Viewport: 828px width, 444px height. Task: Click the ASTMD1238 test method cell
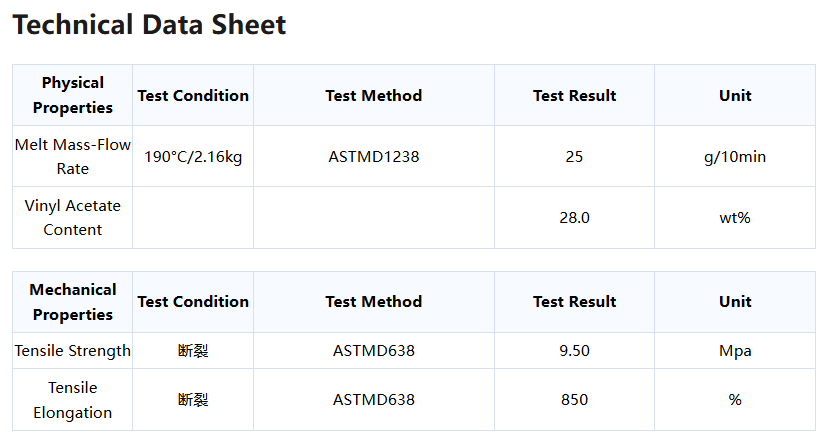click(374, 157)
